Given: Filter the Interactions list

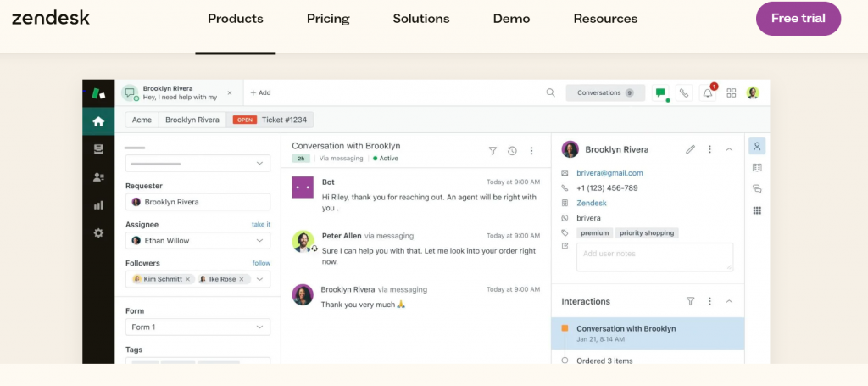Looking at the screenshot, I should coord(690,301).
